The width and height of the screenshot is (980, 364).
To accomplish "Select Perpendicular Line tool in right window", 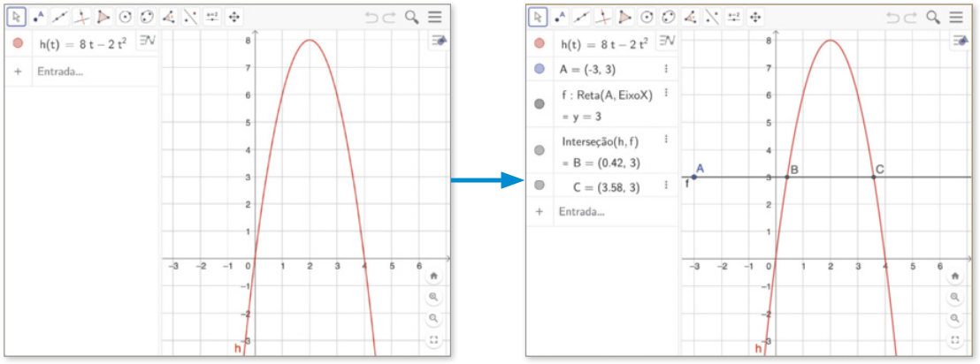I will 603,18.
